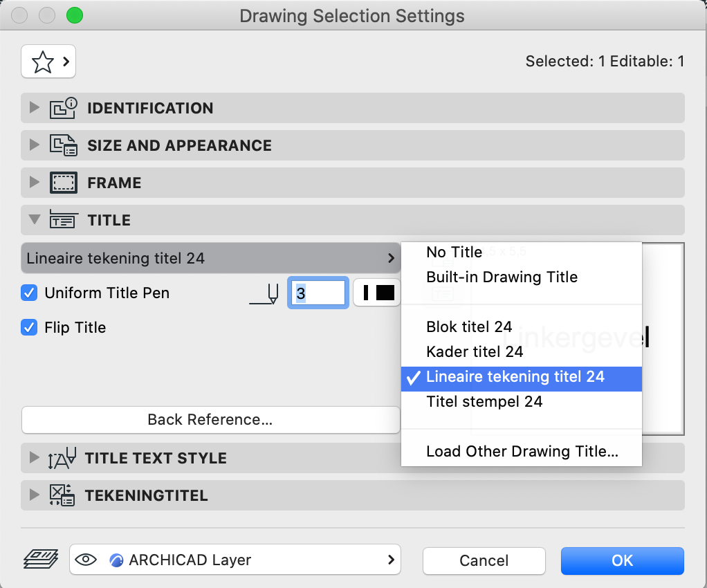Click Load Other Drawing Title…
The width and height of the screenshot is (707, 588).
[521, 451]
